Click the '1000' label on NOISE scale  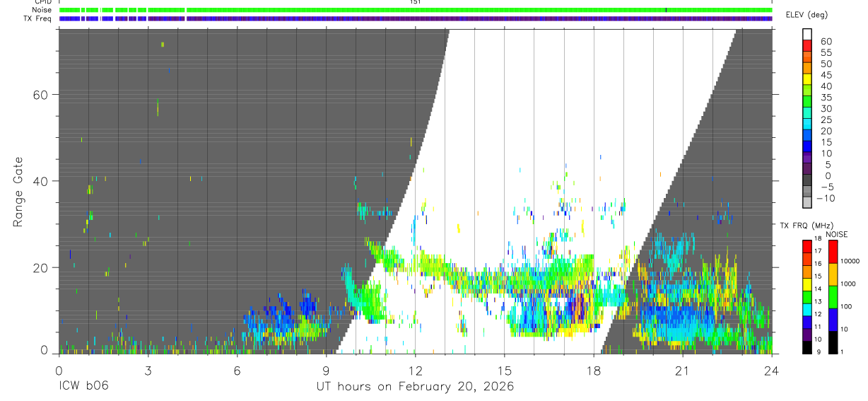tap(848, 284)
